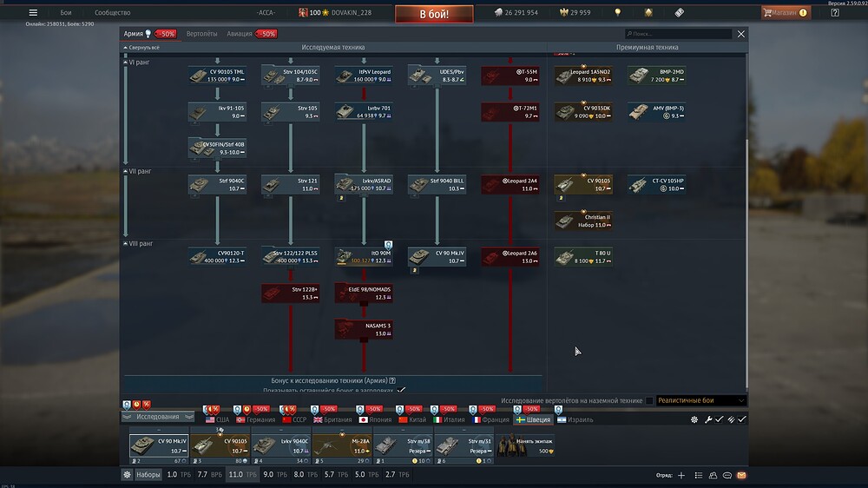Toggle Показывать оставшийся бонус checkbox
The height and width of the screenshot is (488, 868).
[401, 391]
